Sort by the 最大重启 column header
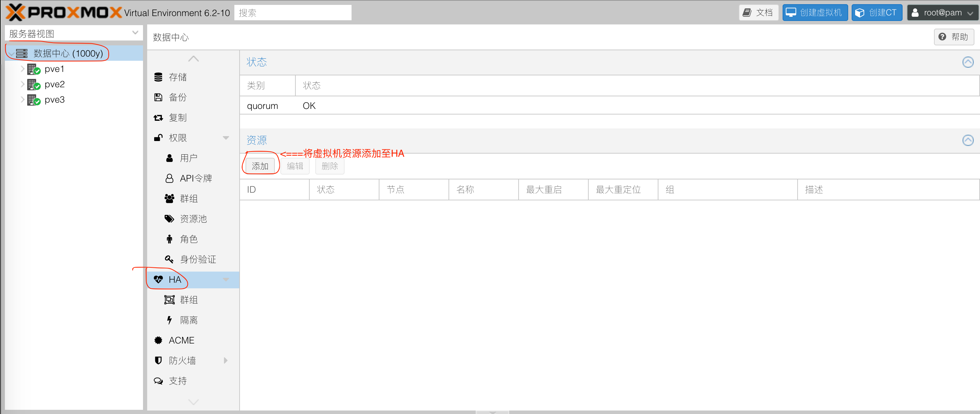 point(553,189)
